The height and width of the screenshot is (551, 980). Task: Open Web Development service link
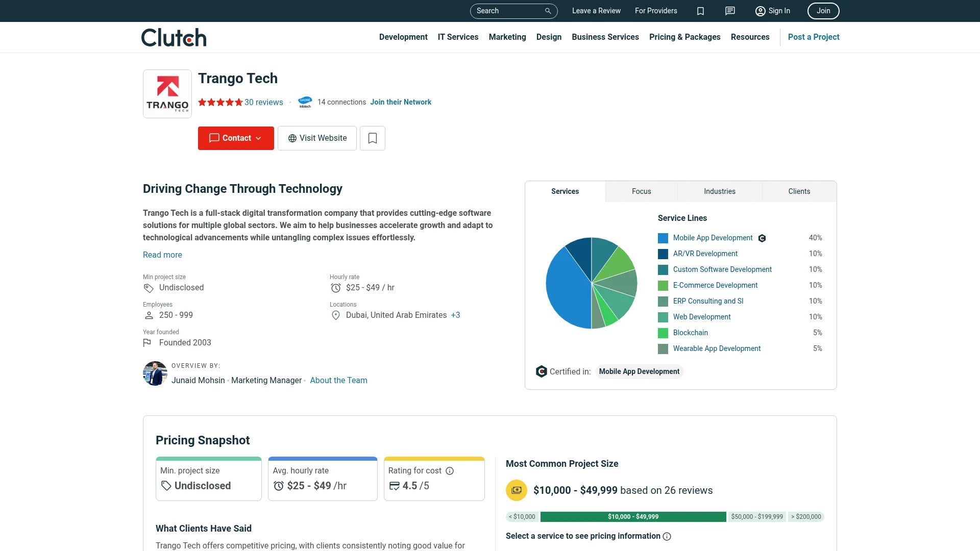702,317
